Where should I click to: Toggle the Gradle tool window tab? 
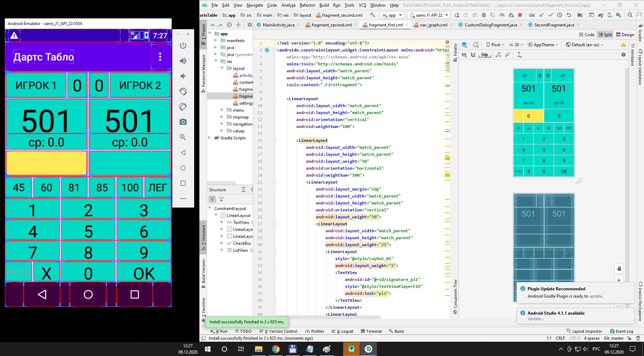pos(640,32)
